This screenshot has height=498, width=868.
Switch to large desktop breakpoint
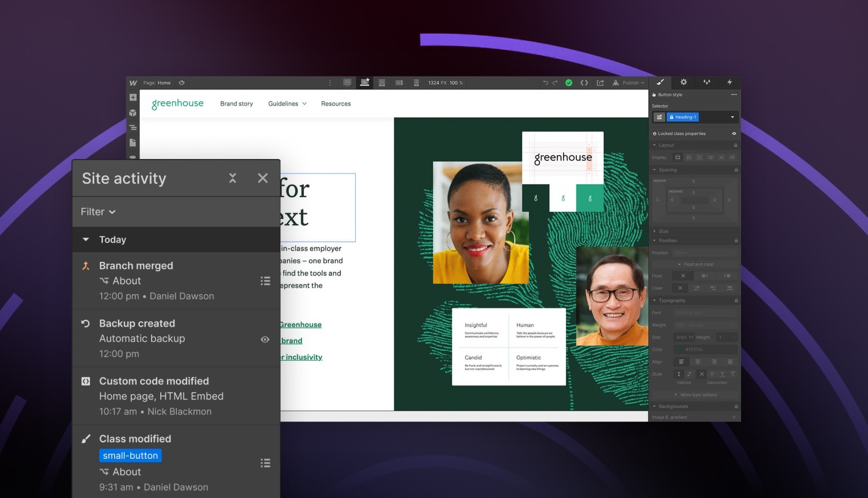coord(347,82)
